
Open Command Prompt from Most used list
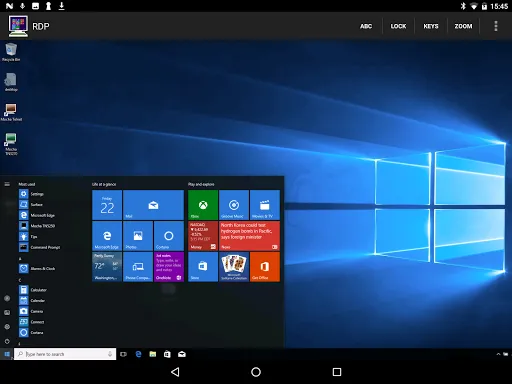(x=40, y=247)
